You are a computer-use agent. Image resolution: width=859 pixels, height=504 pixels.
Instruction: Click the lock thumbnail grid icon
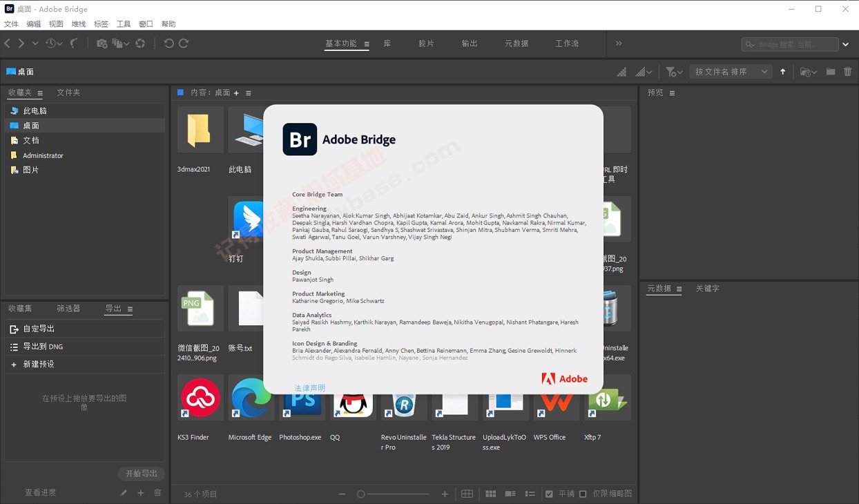pyautogui.click(x=467, y=494)
